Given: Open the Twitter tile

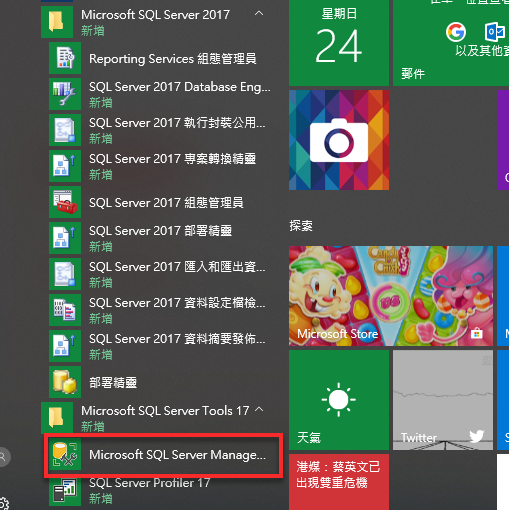Looking at the screenshot, I should 443,400.
